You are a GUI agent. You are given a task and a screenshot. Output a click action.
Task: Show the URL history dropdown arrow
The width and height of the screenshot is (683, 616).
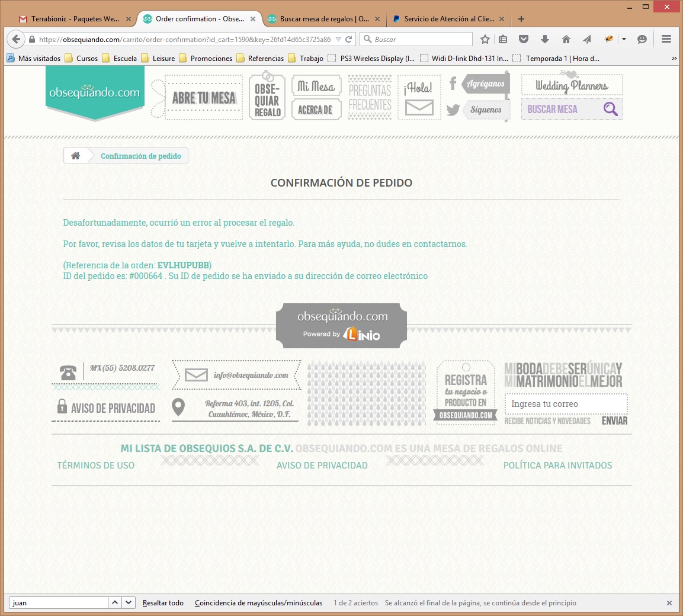tap(338, 39)
